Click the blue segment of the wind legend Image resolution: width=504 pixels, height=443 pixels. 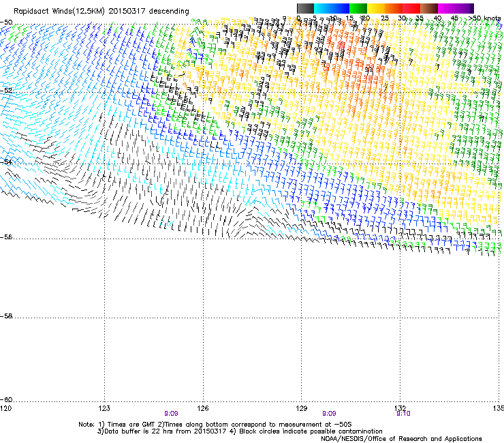pos(341,8)
